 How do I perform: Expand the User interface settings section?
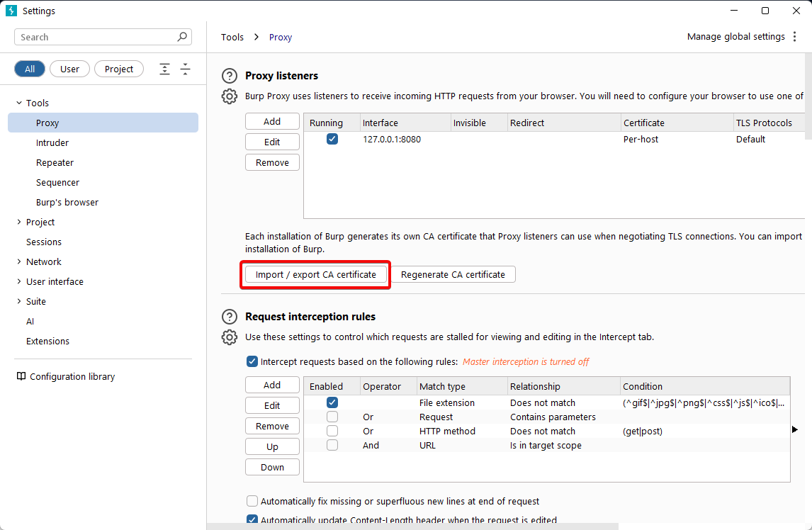19,282
